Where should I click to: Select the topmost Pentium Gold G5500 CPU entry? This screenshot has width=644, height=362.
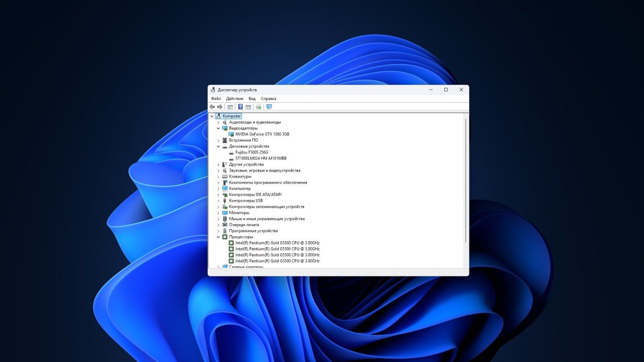[x=277, y=243]
